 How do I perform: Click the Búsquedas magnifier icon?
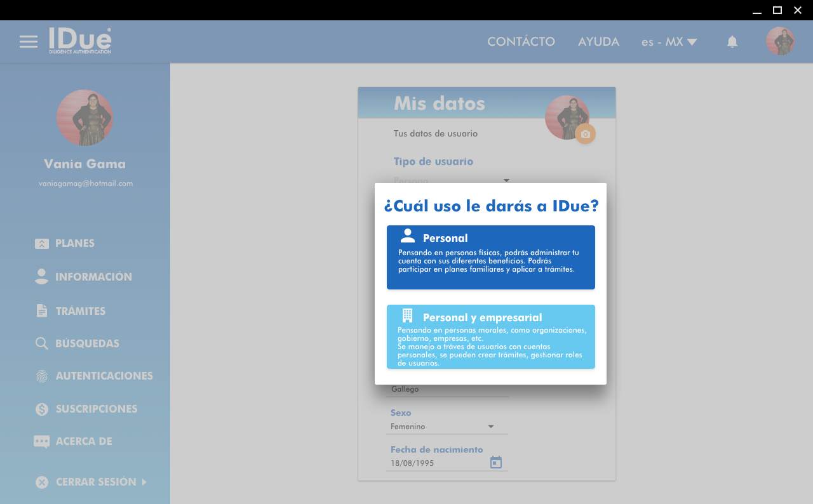pos(42,344)
